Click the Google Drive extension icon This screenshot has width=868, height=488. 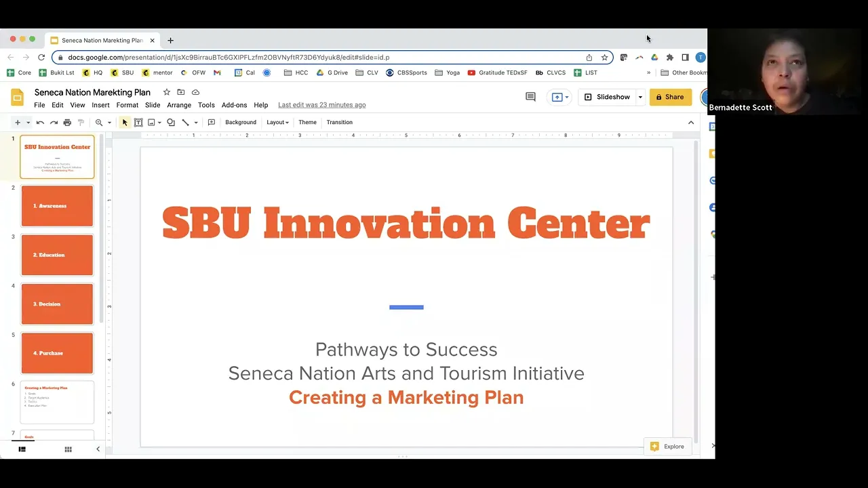click(x=654, y=58)
